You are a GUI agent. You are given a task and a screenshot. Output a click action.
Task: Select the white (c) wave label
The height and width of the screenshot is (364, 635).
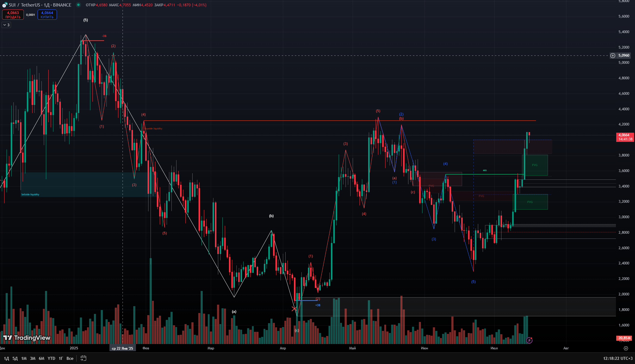(x=297, y=331)
